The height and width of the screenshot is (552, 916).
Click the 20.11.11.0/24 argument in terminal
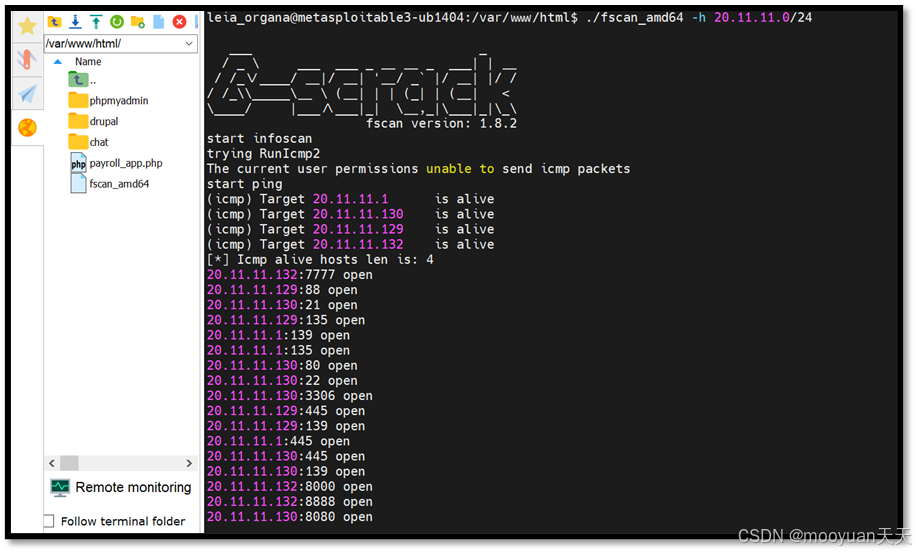(x=763, y=18)
